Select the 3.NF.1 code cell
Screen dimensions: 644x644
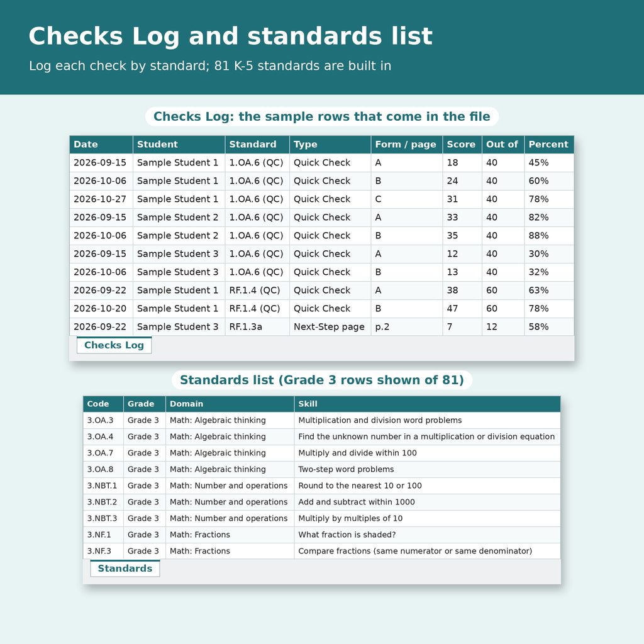tap(103, 535)
